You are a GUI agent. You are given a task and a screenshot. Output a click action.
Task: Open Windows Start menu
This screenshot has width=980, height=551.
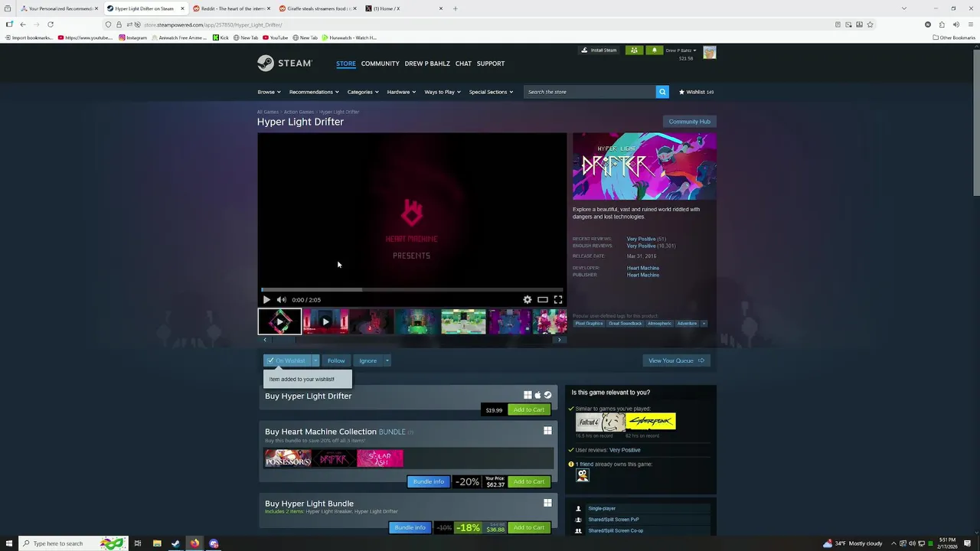tap(8, 543)
